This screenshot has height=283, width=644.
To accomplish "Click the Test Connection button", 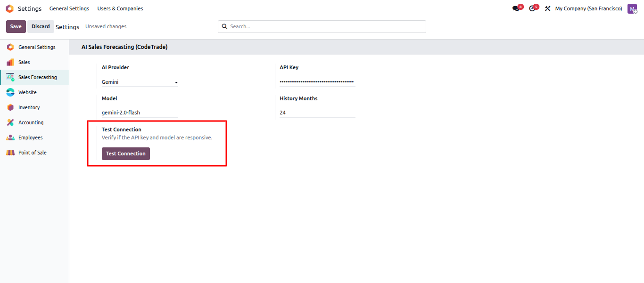I will [126, 154].
